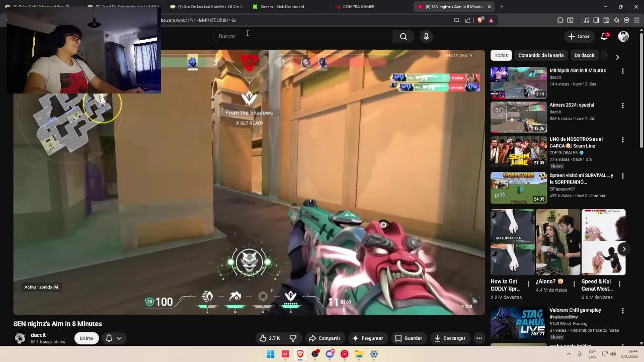This screenshot has height=362, width=644.
Task: Click Descargar to download video
Action: (x=450, y=338)
